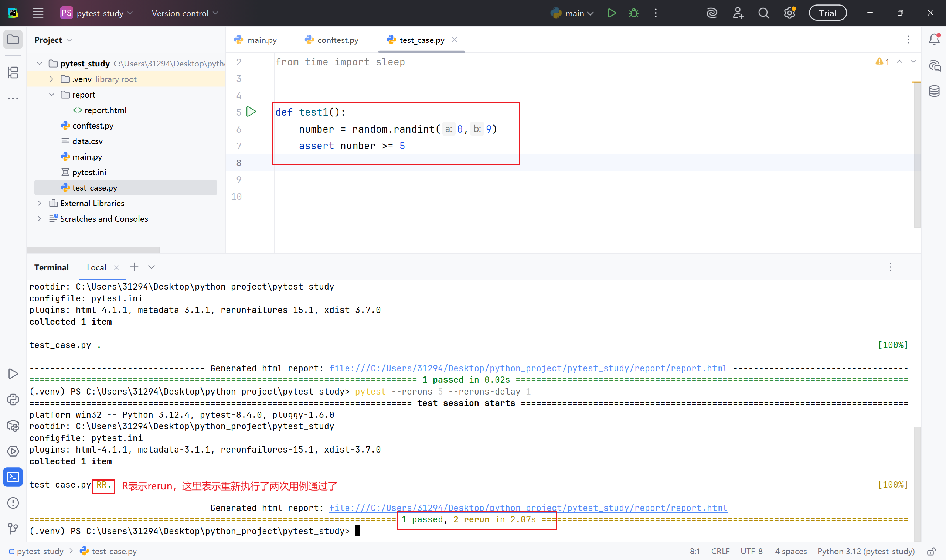Click the project tree horizontal scrollbar
Screen dimensions: 946x560
[x=93, y=250]
